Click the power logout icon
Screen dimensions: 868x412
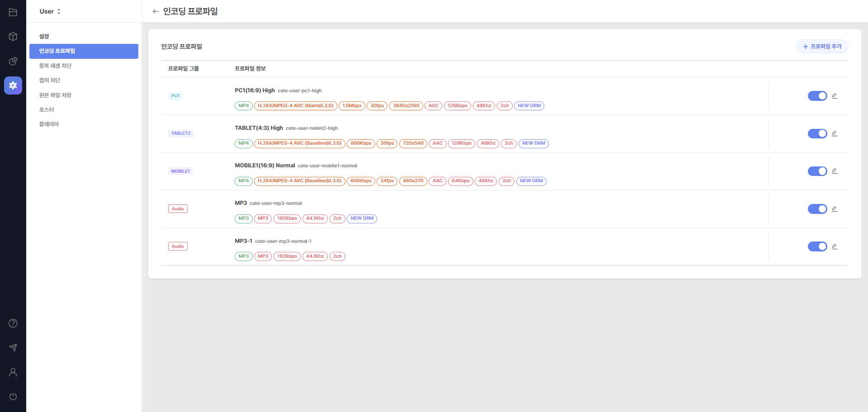tap(13, 397)
